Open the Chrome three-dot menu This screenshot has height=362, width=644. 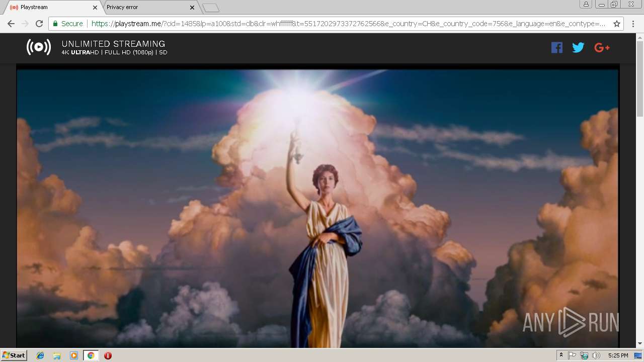pyautogui.click(x=632, y=24)
